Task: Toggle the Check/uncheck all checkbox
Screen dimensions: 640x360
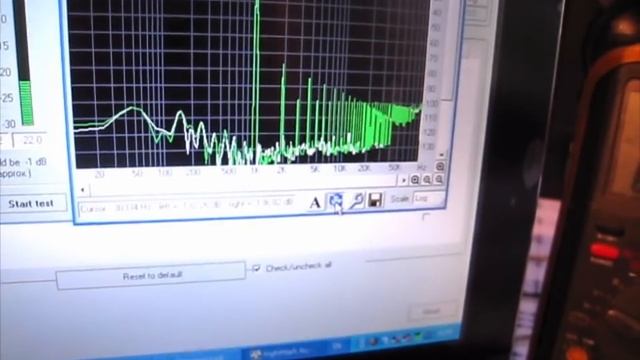Action: (x=256, y=268)
